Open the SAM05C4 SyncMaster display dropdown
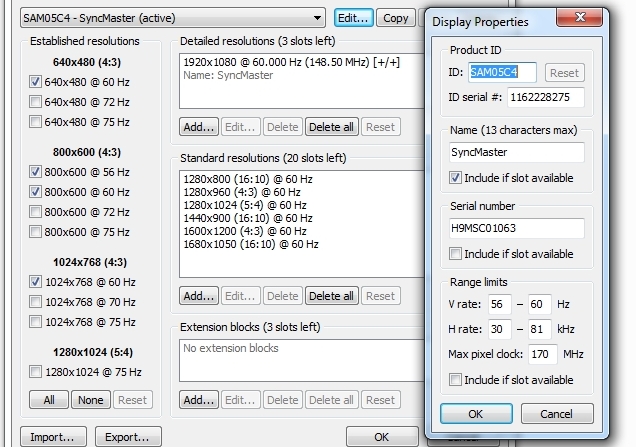Image resolution: width=636 pixels, height=447 pixels. click(x=172, y=18)
